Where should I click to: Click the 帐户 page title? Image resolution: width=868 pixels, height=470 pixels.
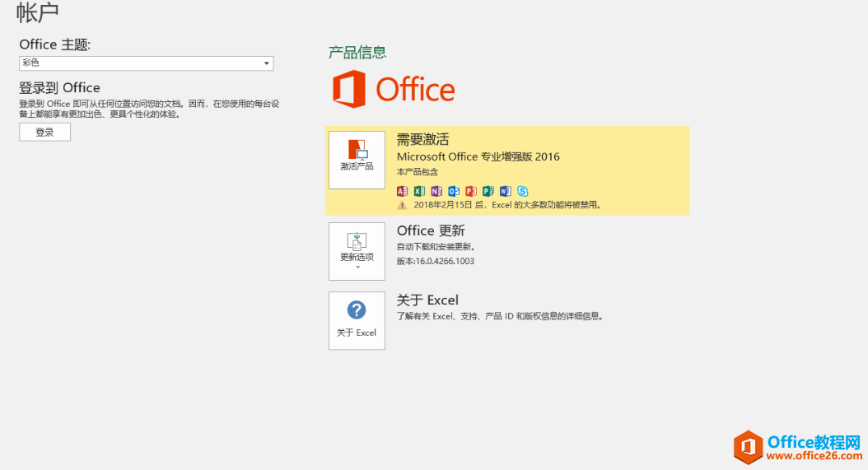coord(38,12)
